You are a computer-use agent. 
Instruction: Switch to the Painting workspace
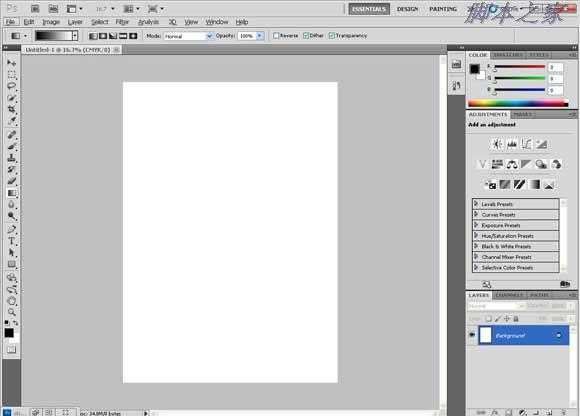[x=443, y=9]
